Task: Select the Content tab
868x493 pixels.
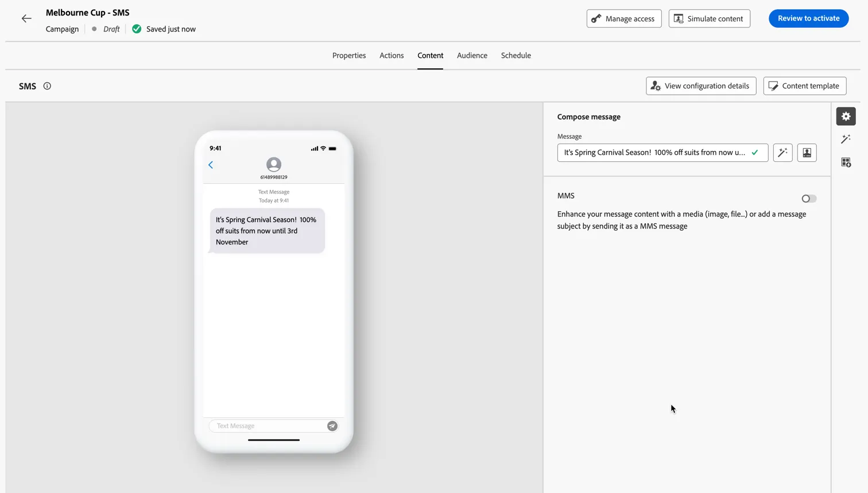Action: coord(430,56)
